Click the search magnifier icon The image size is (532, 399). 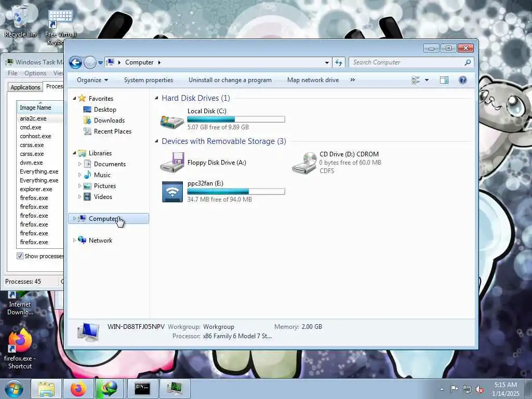tap(468, 62)
